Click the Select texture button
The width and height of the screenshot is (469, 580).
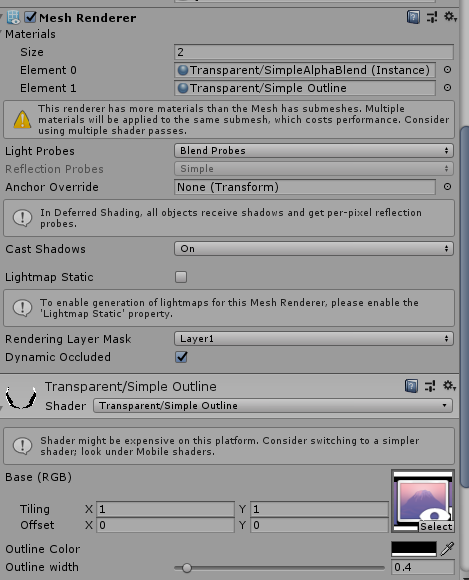pos(436,526)
